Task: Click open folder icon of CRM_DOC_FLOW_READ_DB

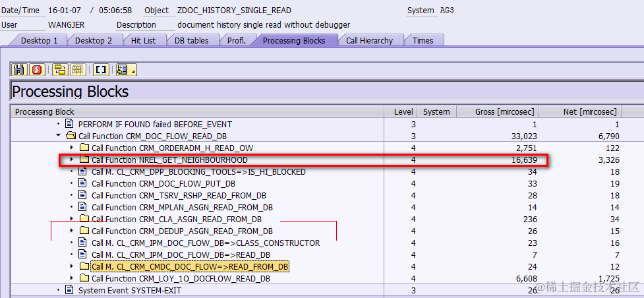Action: point(71,136)
